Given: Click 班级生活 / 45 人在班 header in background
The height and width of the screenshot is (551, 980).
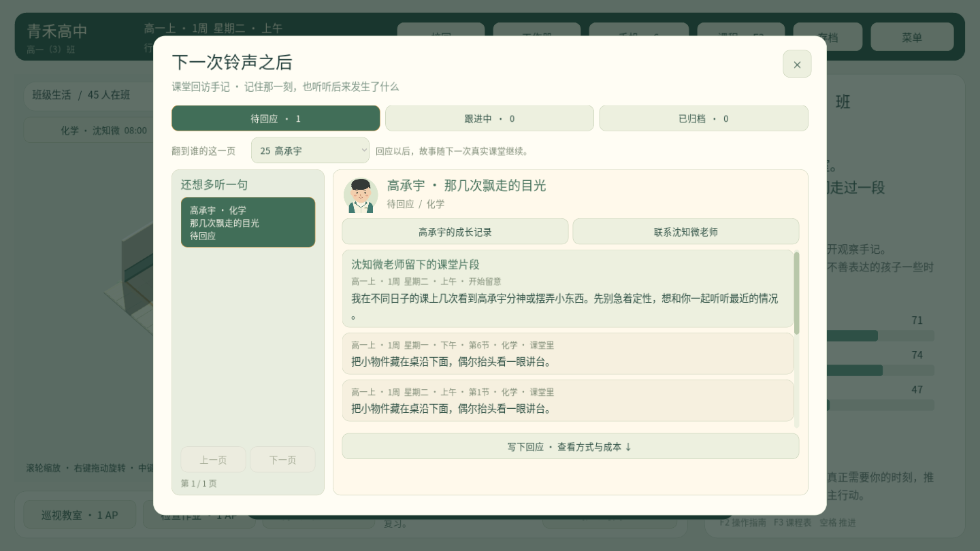Looking at the screenshot, I should (81, 95).
